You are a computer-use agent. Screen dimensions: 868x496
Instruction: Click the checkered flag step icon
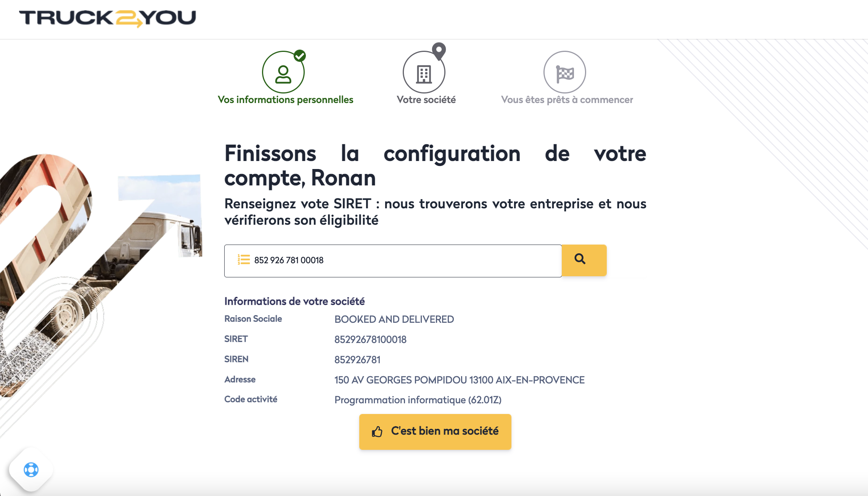[564, 73]
